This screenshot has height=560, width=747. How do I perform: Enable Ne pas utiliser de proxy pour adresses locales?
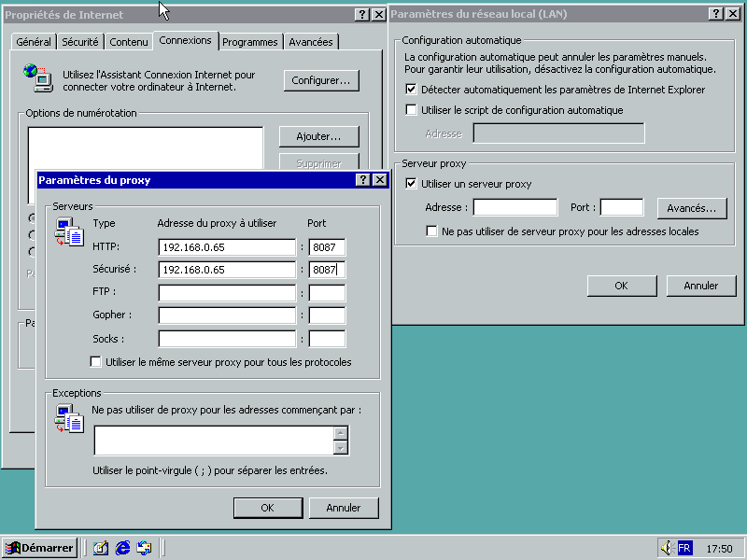click(x=431, y=231)
